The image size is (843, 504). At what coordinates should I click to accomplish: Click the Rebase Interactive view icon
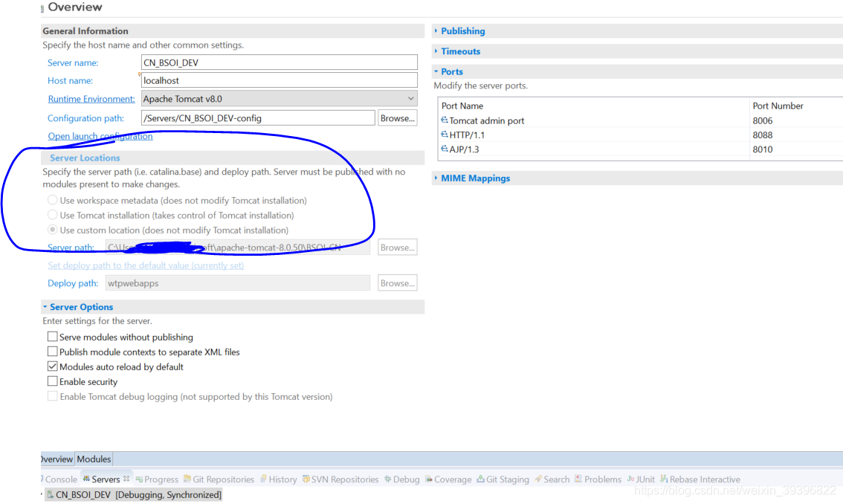[664, 479]
